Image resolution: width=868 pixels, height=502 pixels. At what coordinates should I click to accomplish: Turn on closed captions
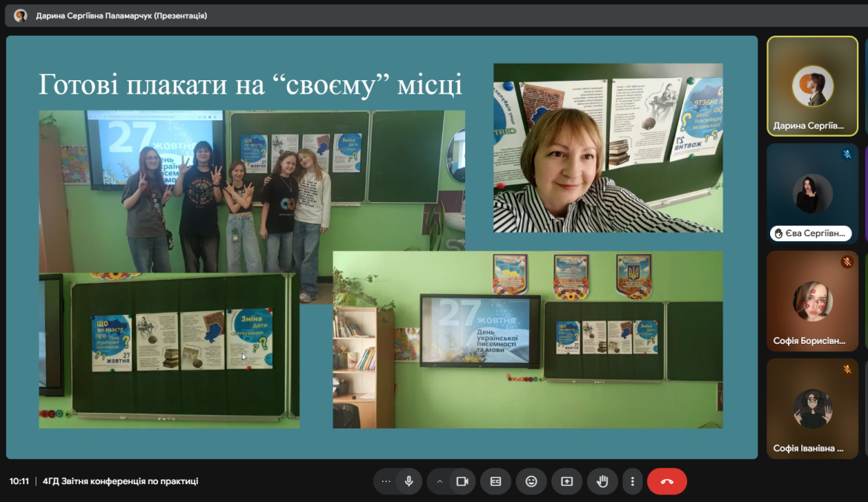pyautogui.click(x=496, y=481)
